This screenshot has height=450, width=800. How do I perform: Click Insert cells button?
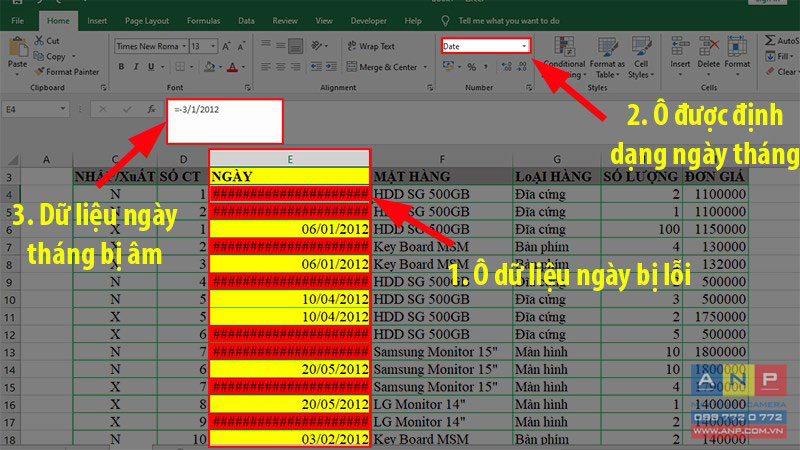tap(680, 56)
